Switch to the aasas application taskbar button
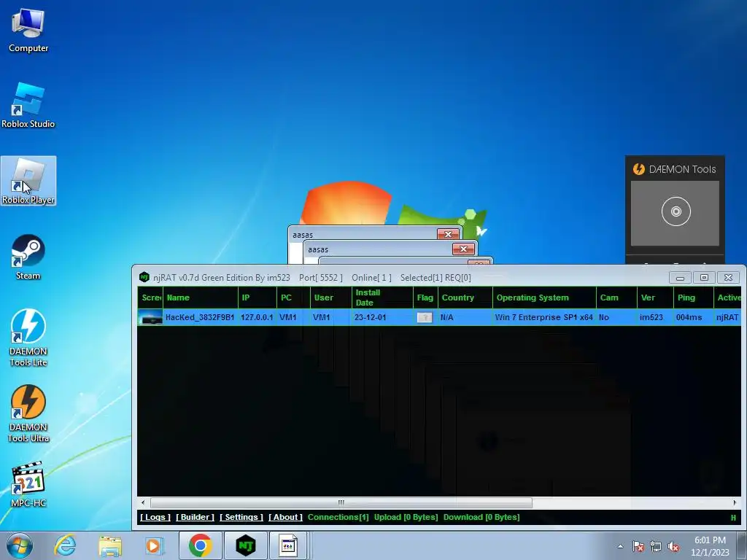 [x=288, y=545]
